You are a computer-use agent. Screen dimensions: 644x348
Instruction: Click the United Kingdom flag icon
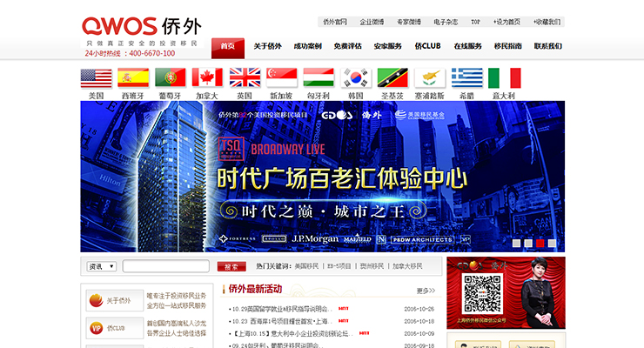245,78
